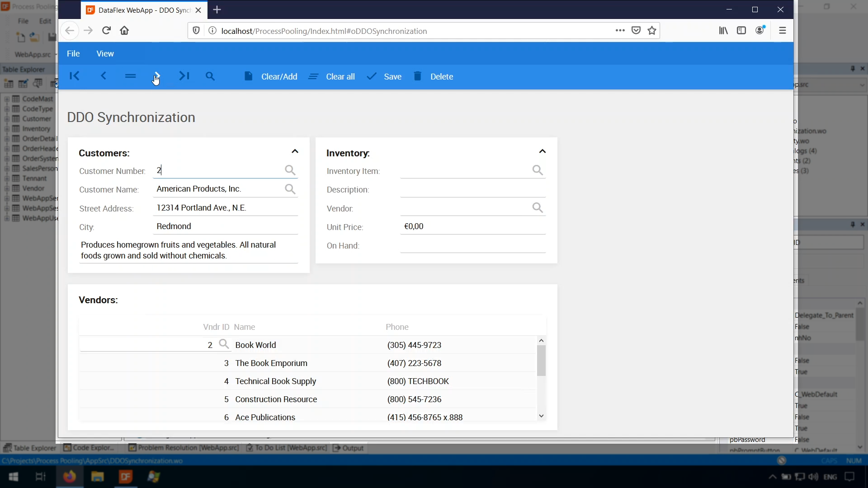This screenshot has height=488, width=868.
Task: Open the Vendor field lookup icon
Action: 537,208
